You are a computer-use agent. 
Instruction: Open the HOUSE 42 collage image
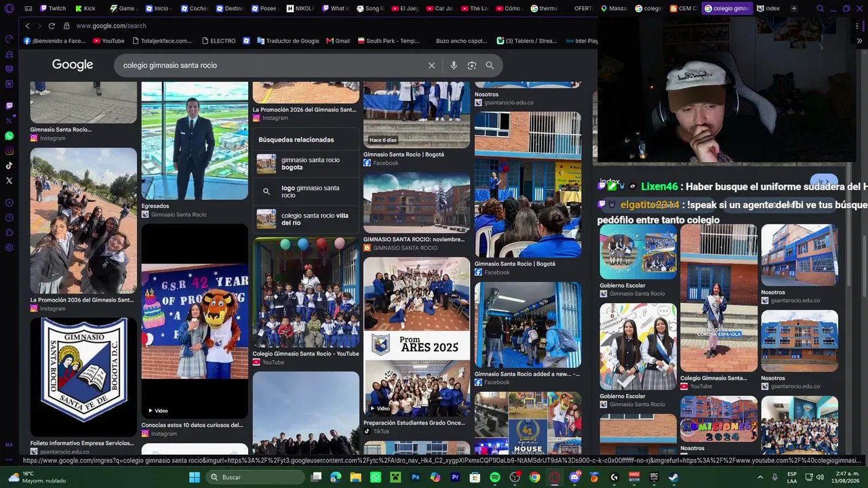click(528, 423)
